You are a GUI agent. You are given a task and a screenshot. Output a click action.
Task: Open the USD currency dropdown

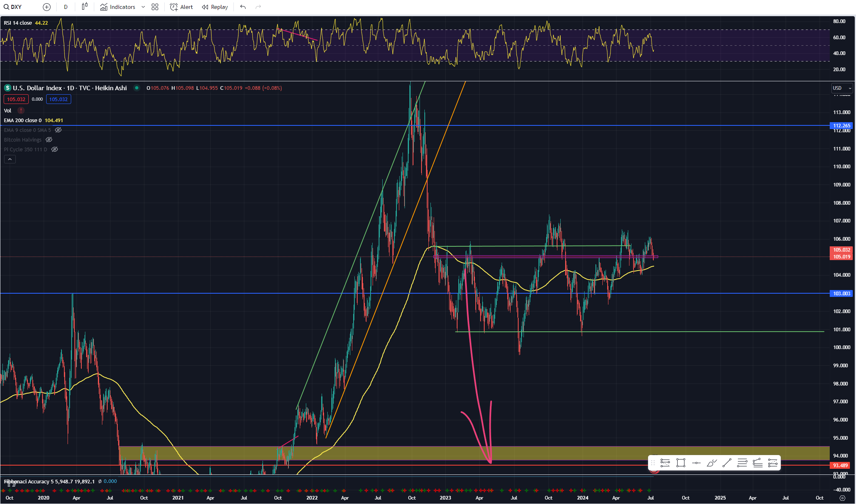pos(841,88)
